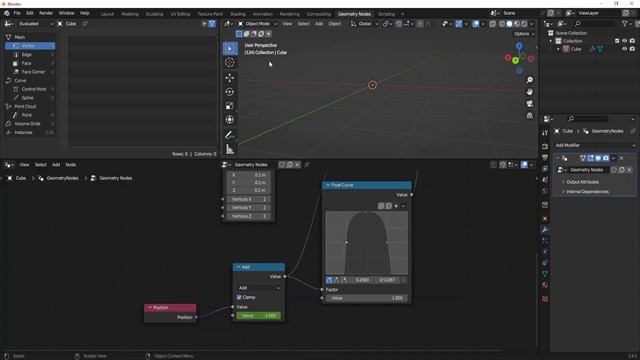
Task: Click the Blender logo menu
Action: pyautogui.click(x=7, y=13)
